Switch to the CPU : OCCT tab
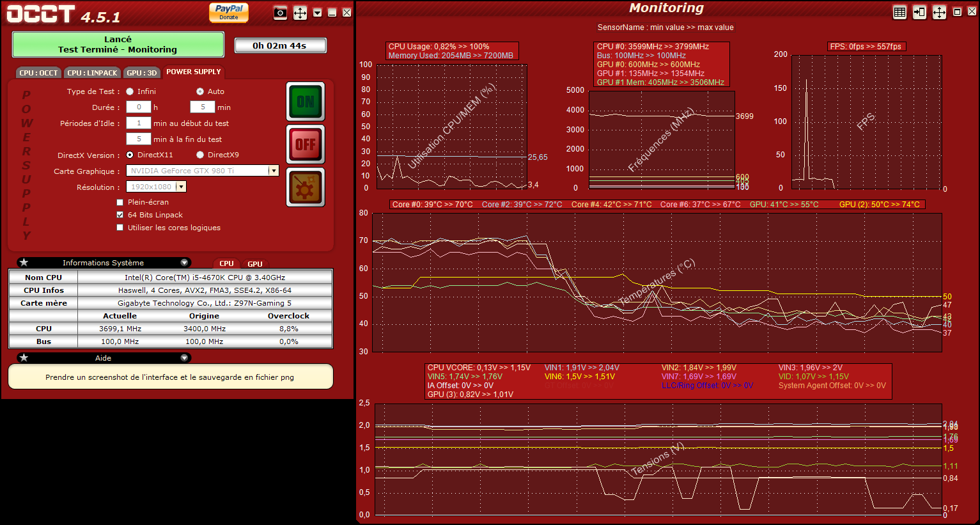Viewport: 980px width, 525px height. pos(38,73)
